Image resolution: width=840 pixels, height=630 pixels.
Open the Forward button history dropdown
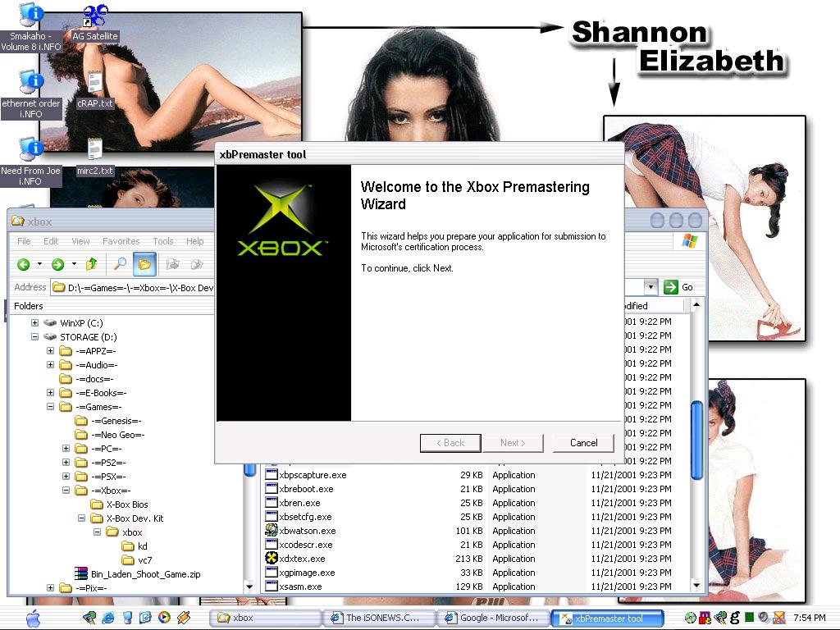[74, 264]
